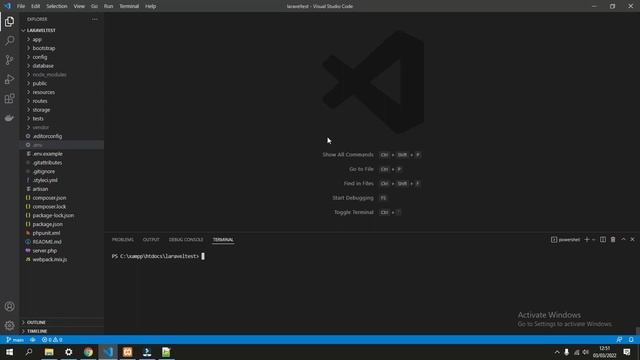Open the Docker view in activity bar

9,118
